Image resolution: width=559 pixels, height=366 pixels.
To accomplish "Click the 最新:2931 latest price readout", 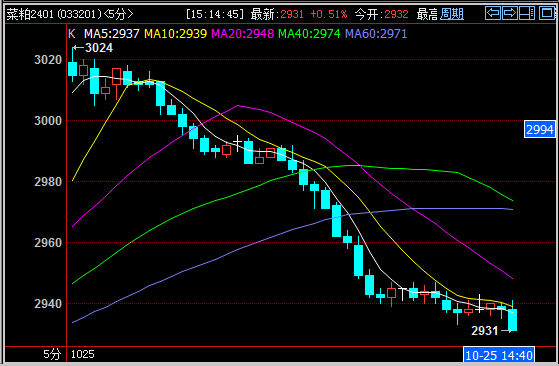I will pos(277,14).
